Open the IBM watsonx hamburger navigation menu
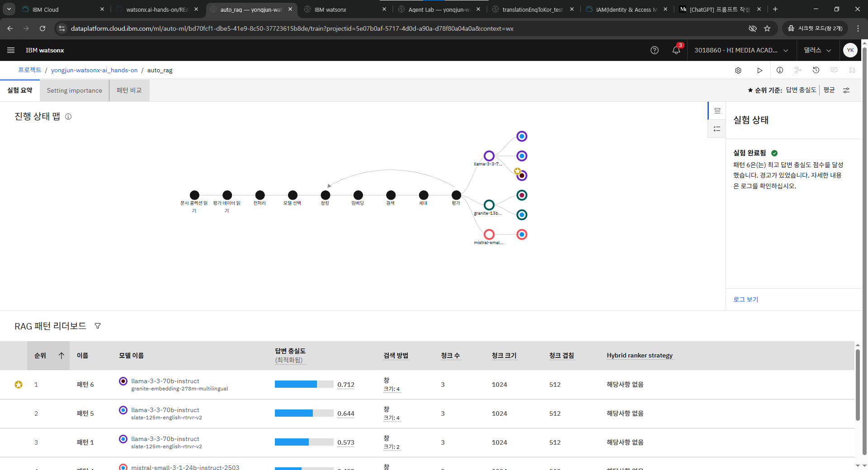 pyautogui.click(x=11, y=50)
